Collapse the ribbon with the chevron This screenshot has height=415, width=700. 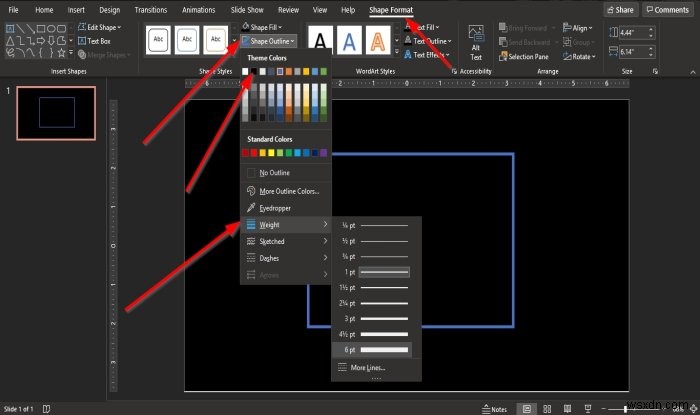pos(693,72)
